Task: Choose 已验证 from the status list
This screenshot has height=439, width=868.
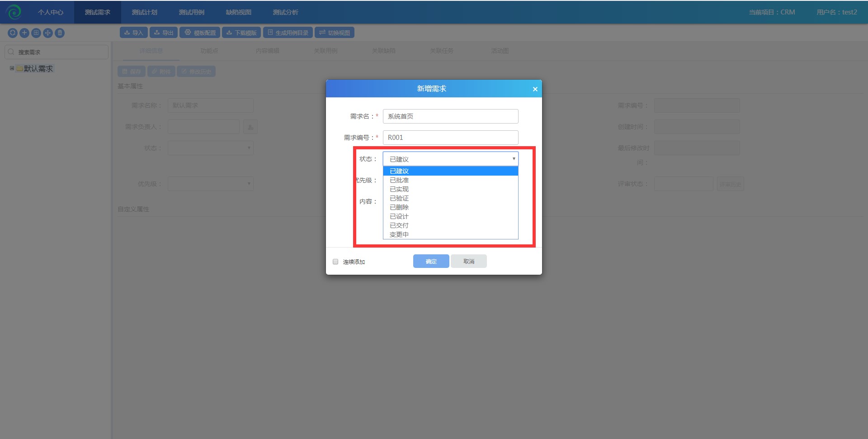Action: (x=451, y=198)
